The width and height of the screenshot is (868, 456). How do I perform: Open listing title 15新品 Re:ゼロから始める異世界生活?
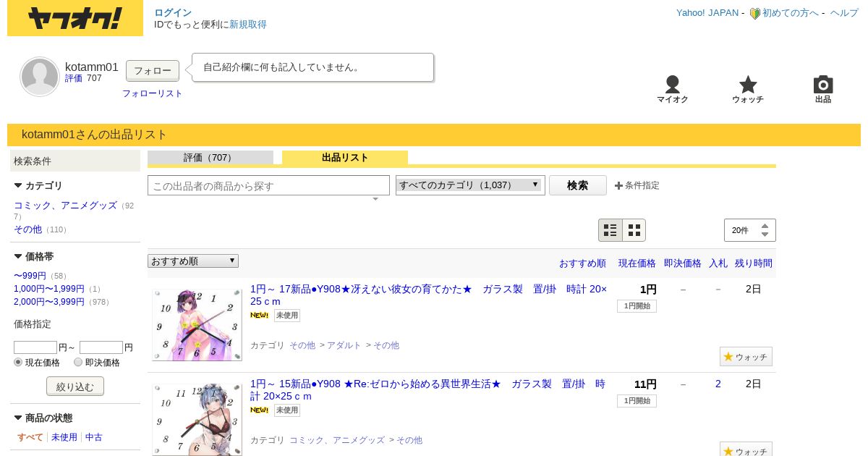[x=428, y=389]
